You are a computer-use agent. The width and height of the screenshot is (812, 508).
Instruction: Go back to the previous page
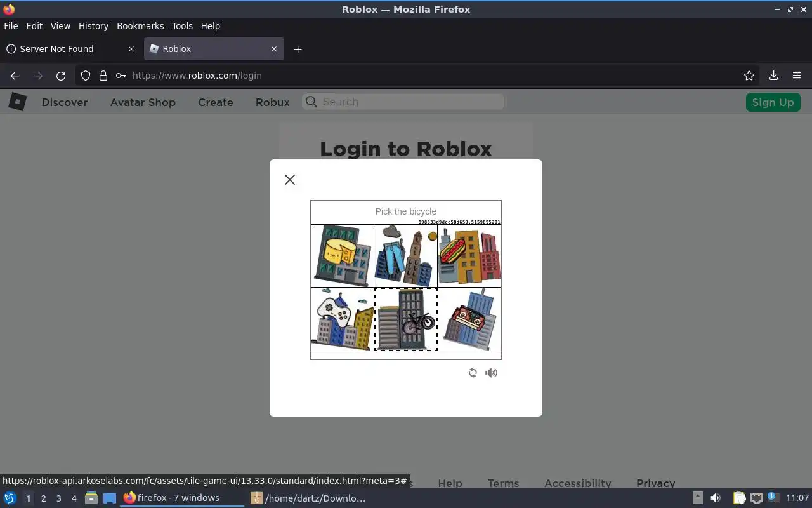coord(15,76)
